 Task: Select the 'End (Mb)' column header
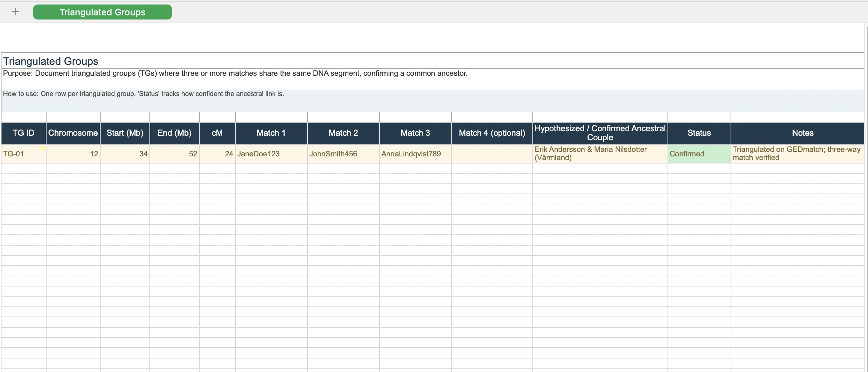click(175, 133)
